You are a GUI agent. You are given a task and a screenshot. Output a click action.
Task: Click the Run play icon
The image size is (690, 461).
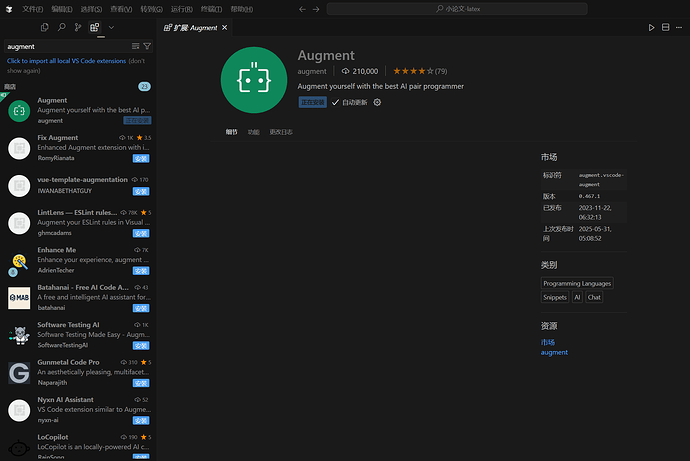click(x=651, y=27)
